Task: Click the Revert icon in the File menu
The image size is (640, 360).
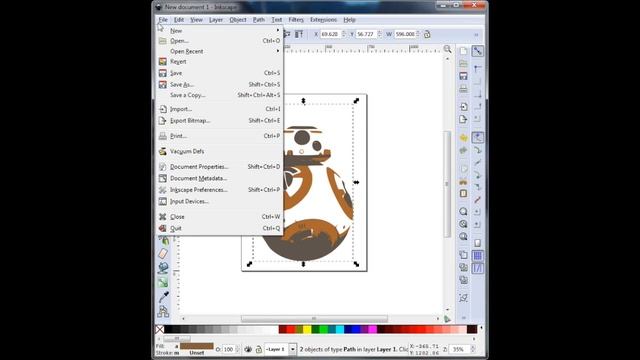Action: (x=163, y=62)
